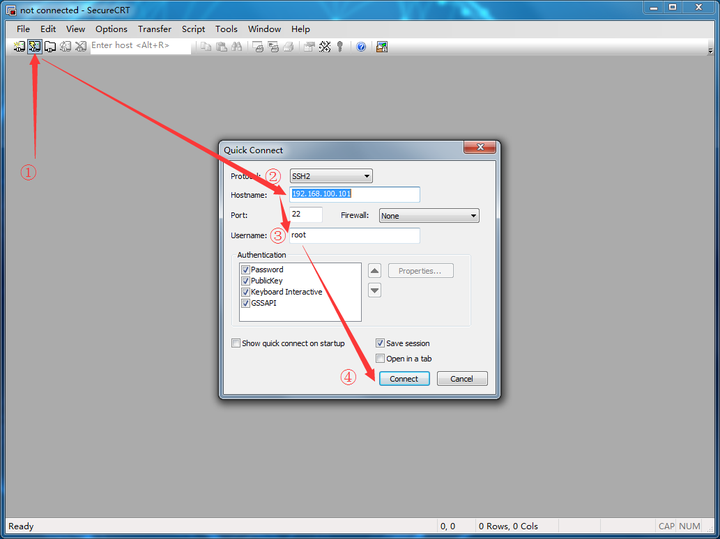Launch SecureFX toolbar icon
This screenshot has height=539, width=720.
click(x=382, y=46)
